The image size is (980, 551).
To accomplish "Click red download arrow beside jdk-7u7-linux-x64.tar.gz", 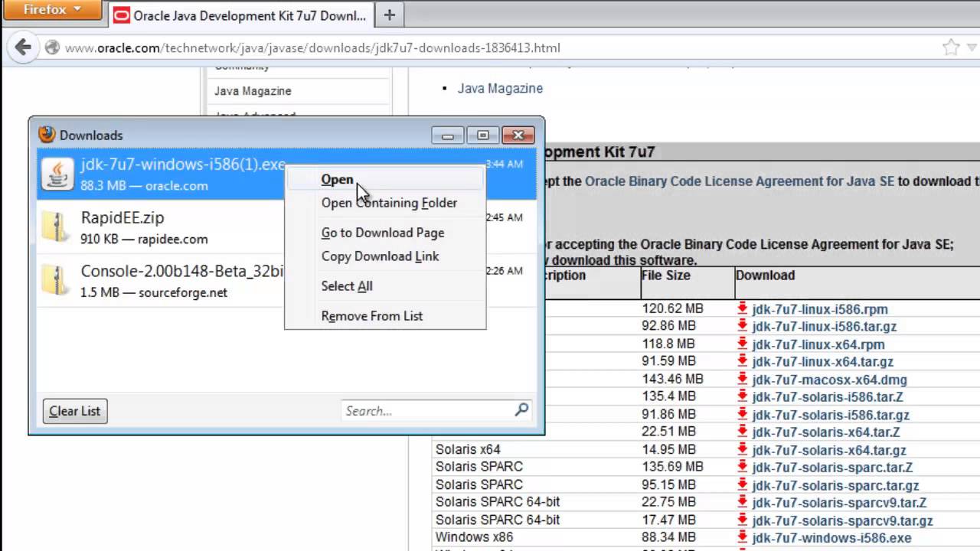I will coord(742,361).
